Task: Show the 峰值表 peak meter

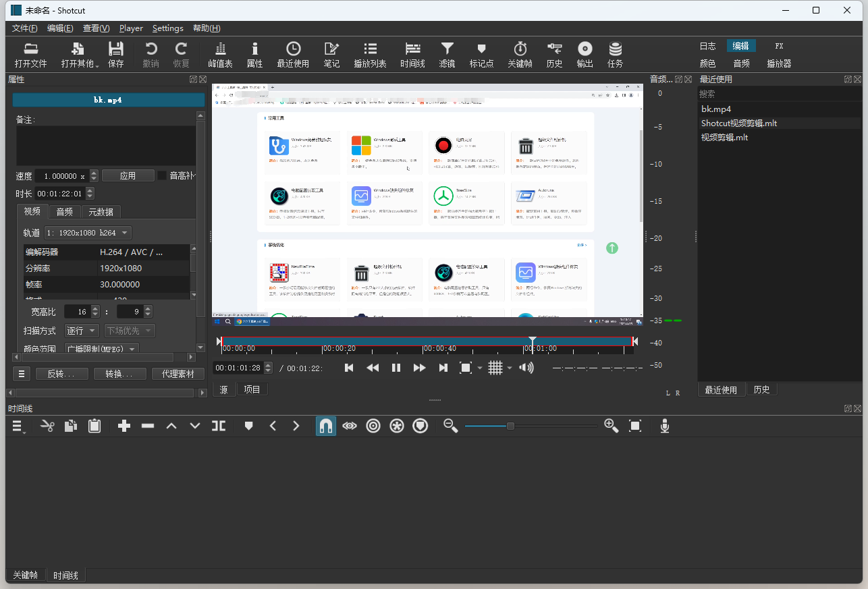Action: [220, 55]
